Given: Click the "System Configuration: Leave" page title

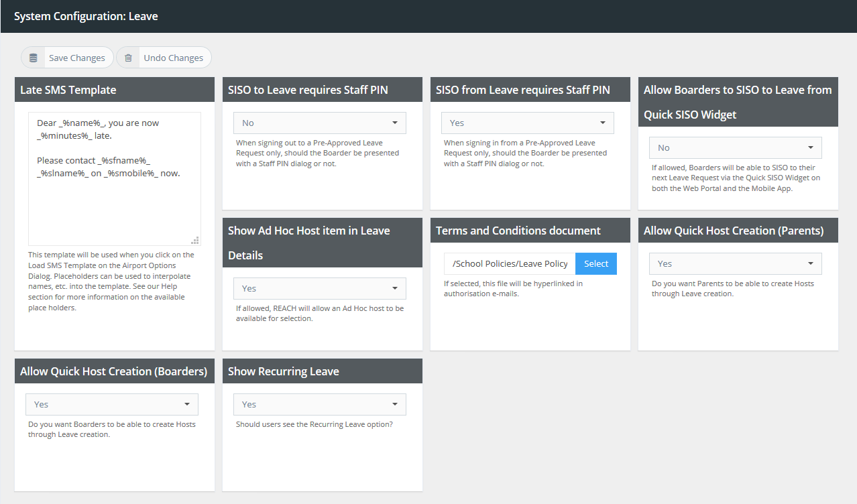Looking at the screenshot, I should [86, 16].
